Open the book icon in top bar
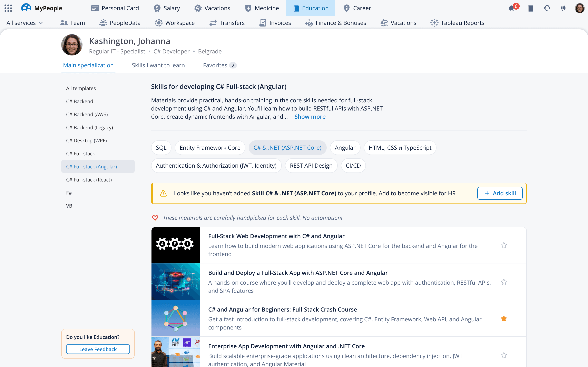This screenshot has height=367, width=588. coord(531,8)
